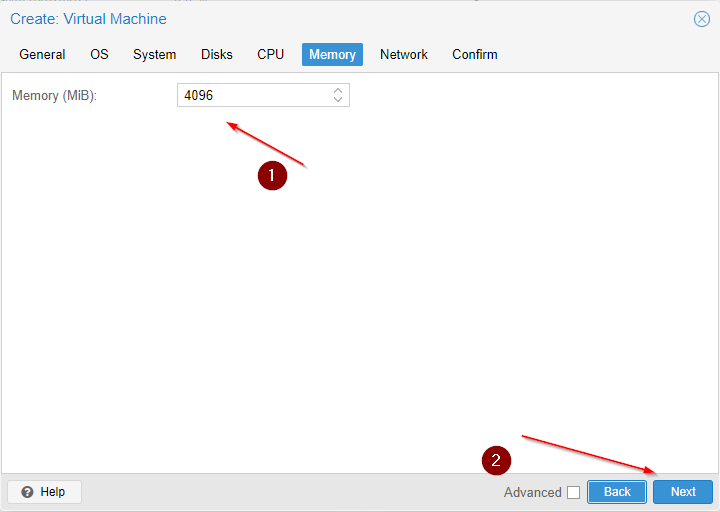Viewport: 720px width, 512px height.
Task: Open Help documentation
Action: point(44,492)
